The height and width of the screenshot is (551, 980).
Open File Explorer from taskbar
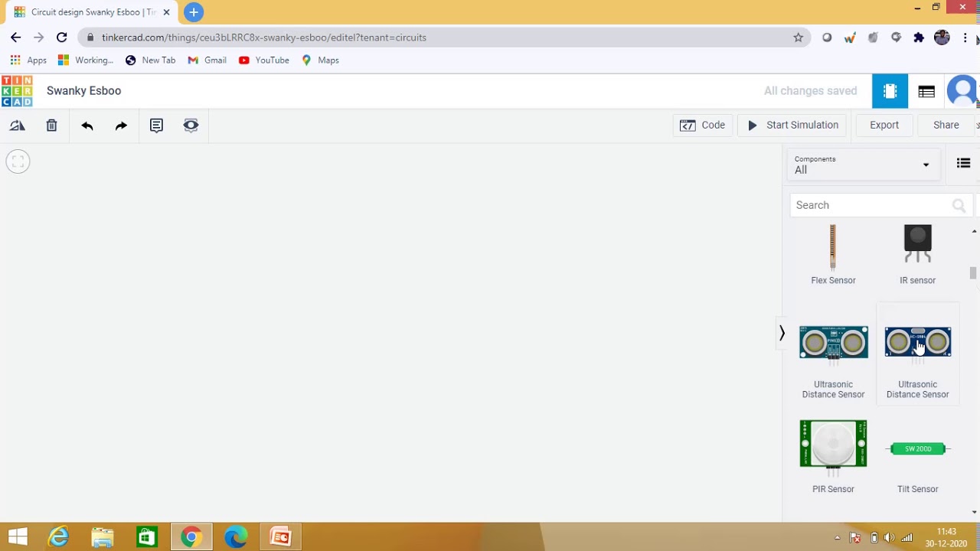click(x=102, y=537)
